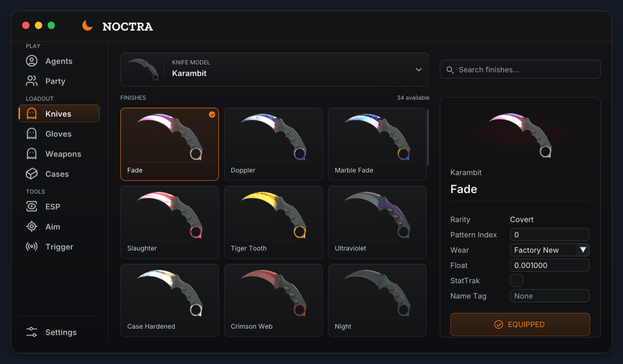Select the Crimson Web finish card
This screenshot has width=623, height=364.
pyautogui.click(x=273, y=301)
